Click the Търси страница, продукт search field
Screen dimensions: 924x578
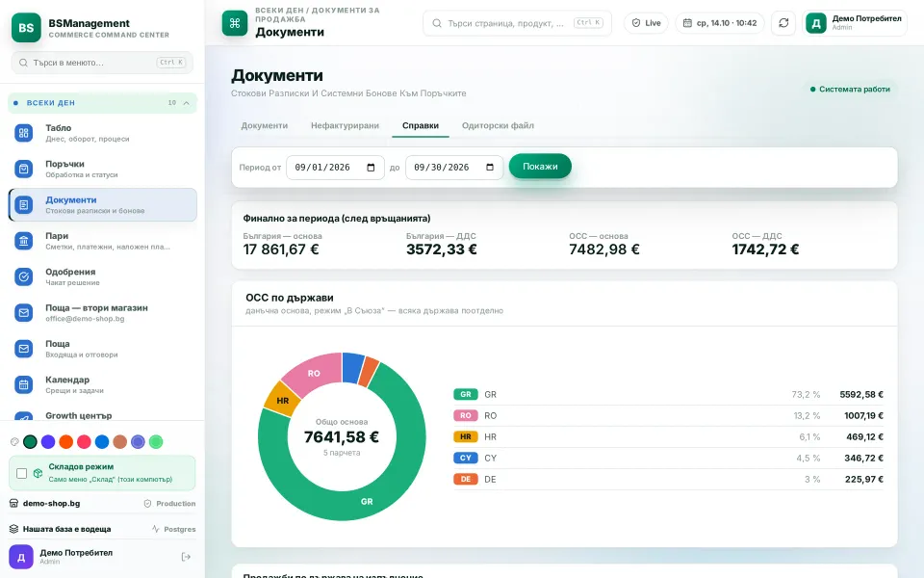click(518, 23)
